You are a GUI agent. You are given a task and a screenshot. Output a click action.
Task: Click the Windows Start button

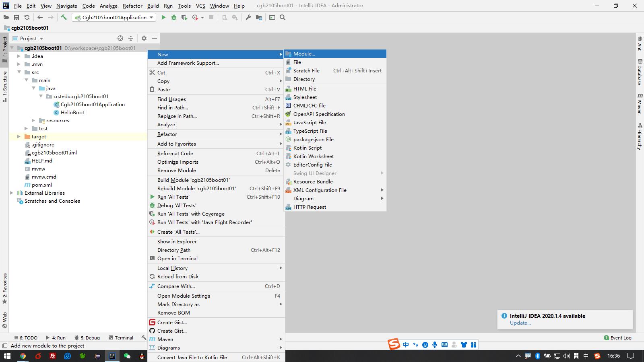point(7,356)
